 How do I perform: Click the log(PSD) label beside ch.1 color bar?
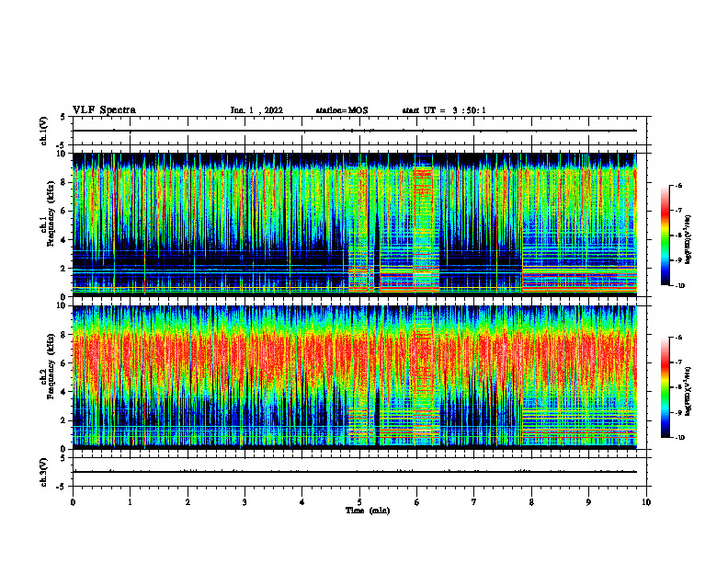[x=688, y=239]
